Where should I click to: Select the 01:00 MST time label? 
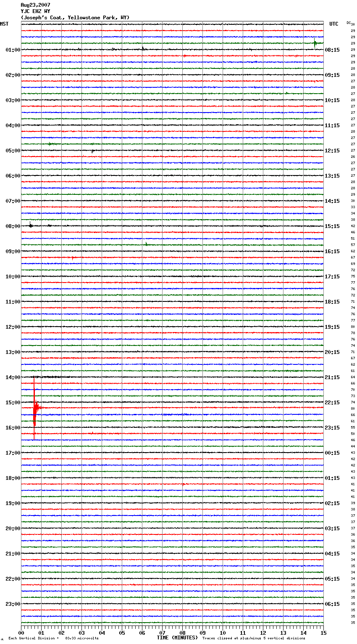pos(13,50)
